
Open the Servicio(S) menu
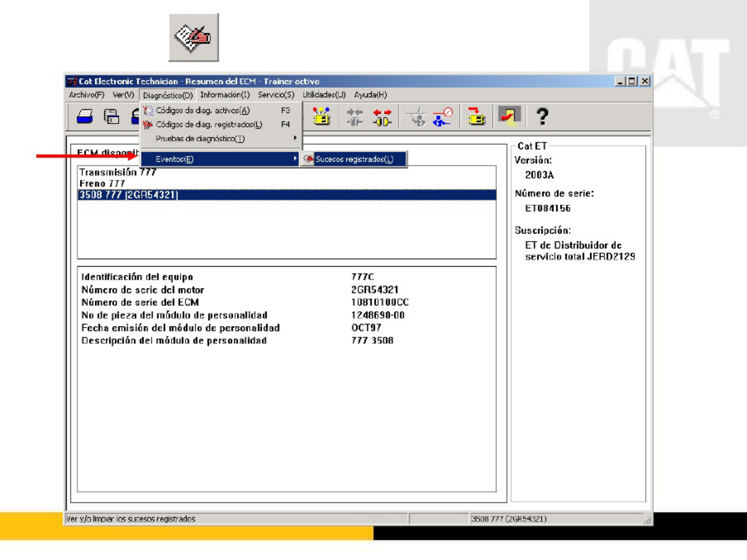click(276, 95)
